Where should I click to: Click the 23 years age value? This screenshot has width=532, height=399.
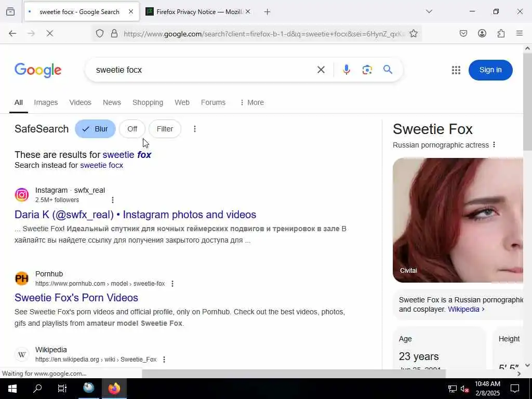coord(419,356)
